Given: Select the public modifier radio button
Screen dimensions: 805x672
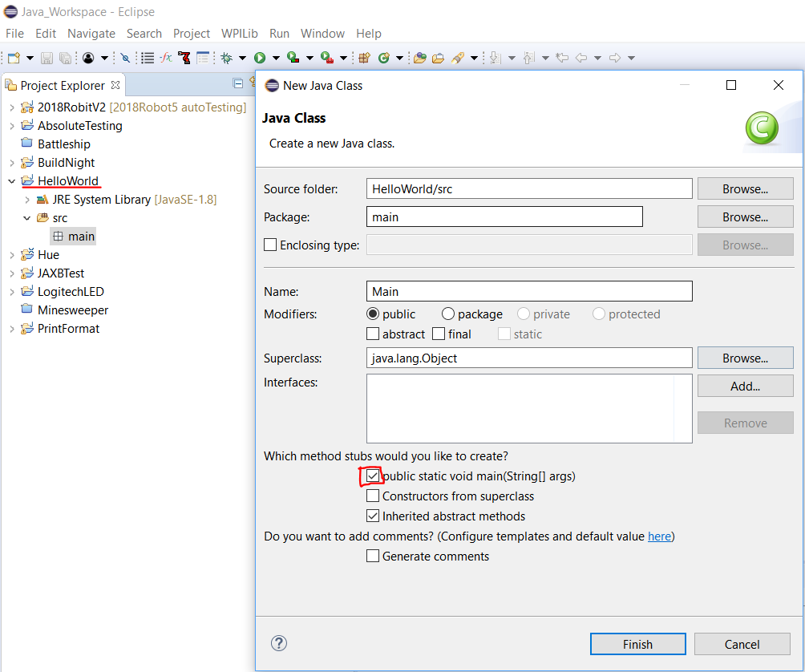Looking at the screenshot, I should coord(373,314).
